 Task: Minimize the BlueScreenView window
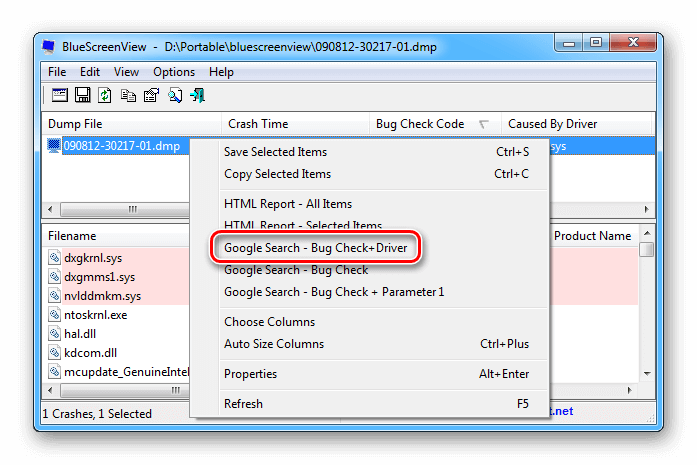pos(569,43)
